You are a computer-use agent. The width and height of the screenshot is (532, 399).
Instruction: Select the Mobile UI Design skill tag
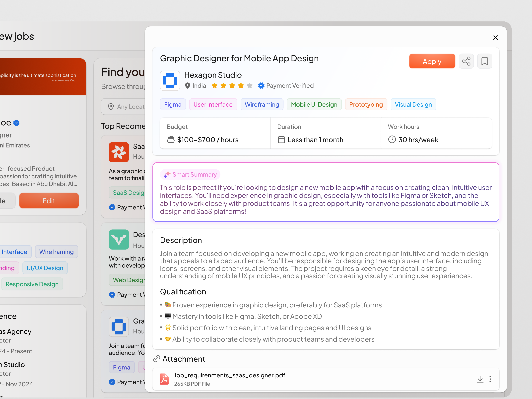[x=314, y=104]
